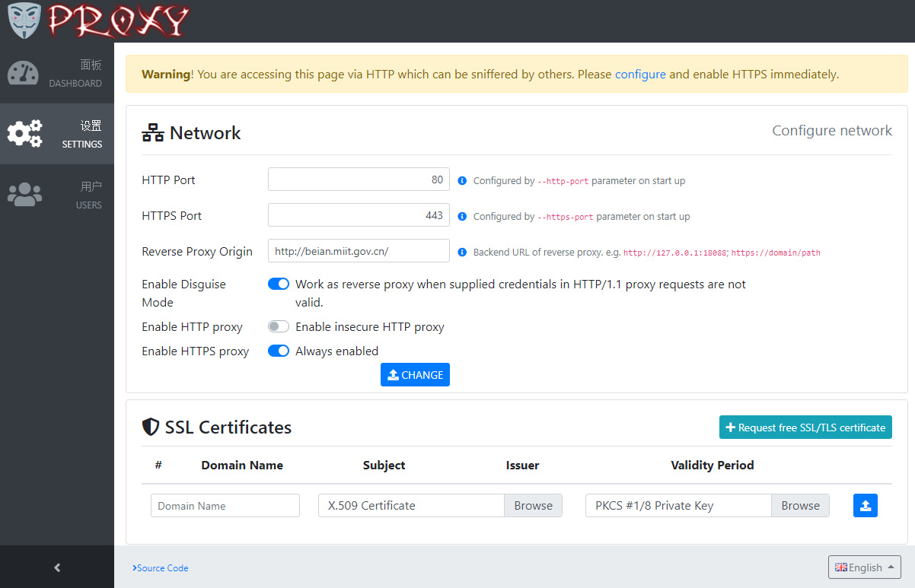Toggle the Enable Disguise Mode switch
This screenshot has width=915, height=588.
coord(279,284)
